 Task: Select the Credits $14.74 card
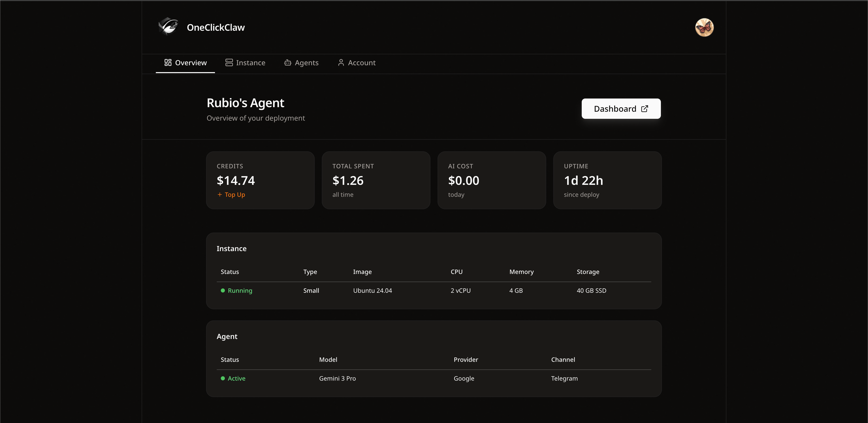[x=260, y=180]
